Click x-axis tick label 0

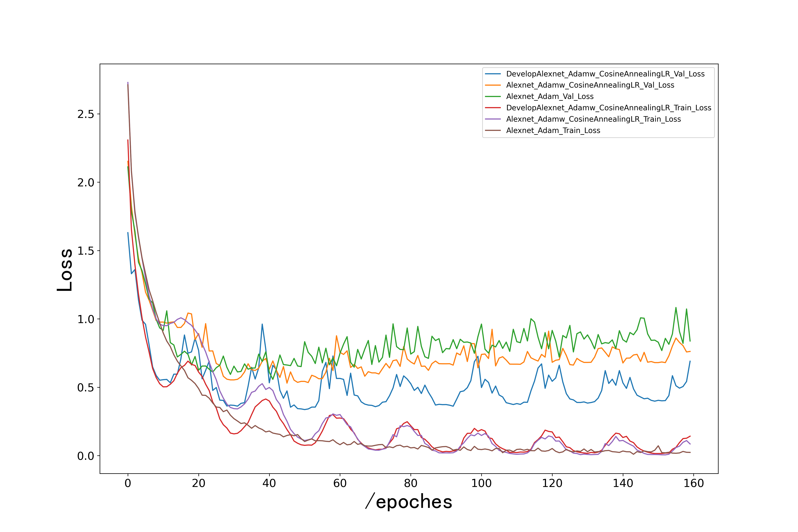click(128, 483)
